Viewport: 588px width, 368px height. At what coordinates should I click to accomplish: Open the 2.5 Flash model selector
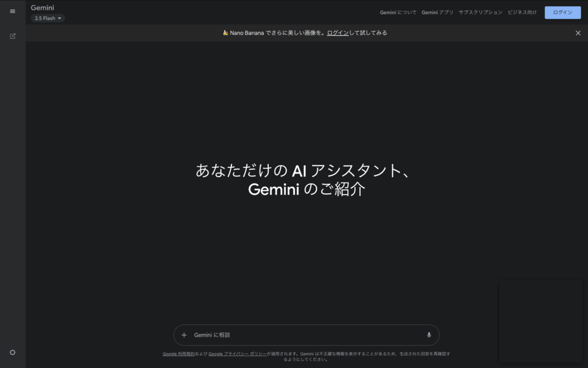(47, 18)
